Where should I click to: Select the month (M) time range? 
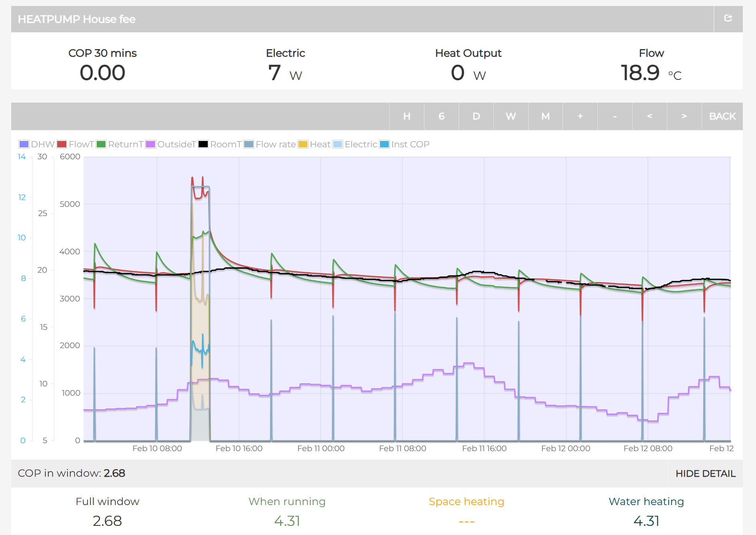pyautogui.click(x=545, y=116)
